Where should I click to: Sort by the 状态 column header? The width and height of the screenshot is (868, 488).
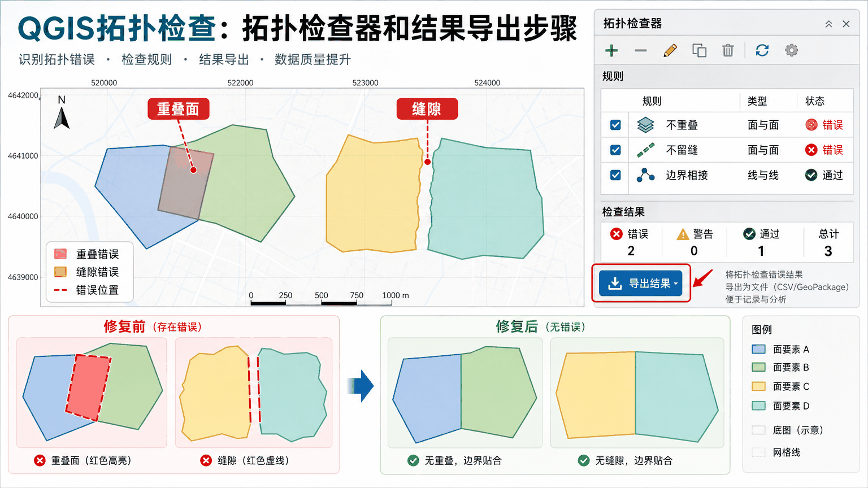pyautogui.click(x=815, y=101)
